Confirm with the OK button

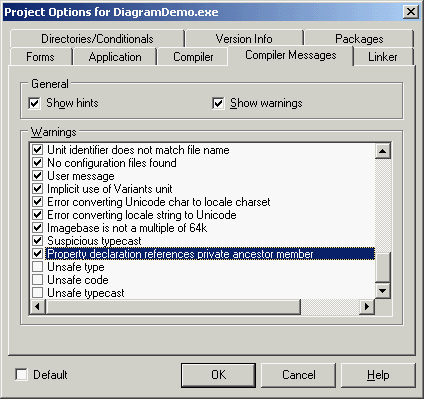(x=219, y=375)
